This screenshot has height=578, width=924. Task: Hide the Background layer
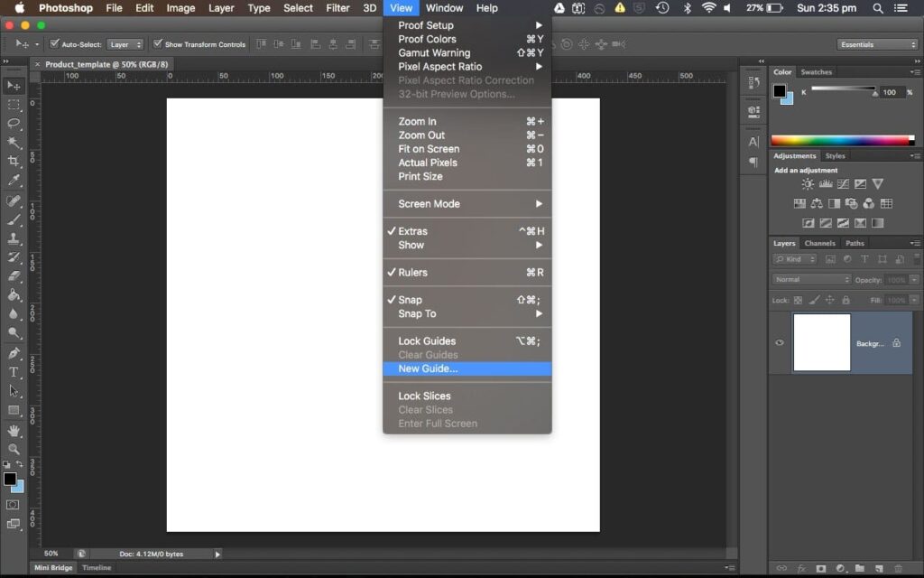click(779, 342)
